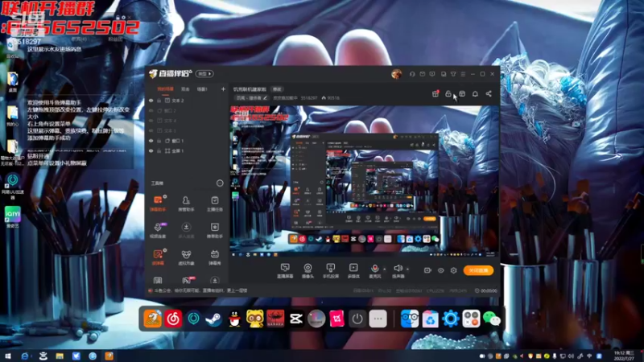Open the CapCut icon in the dock
This screenshot has height=362, width=644.
coord(295,319)
